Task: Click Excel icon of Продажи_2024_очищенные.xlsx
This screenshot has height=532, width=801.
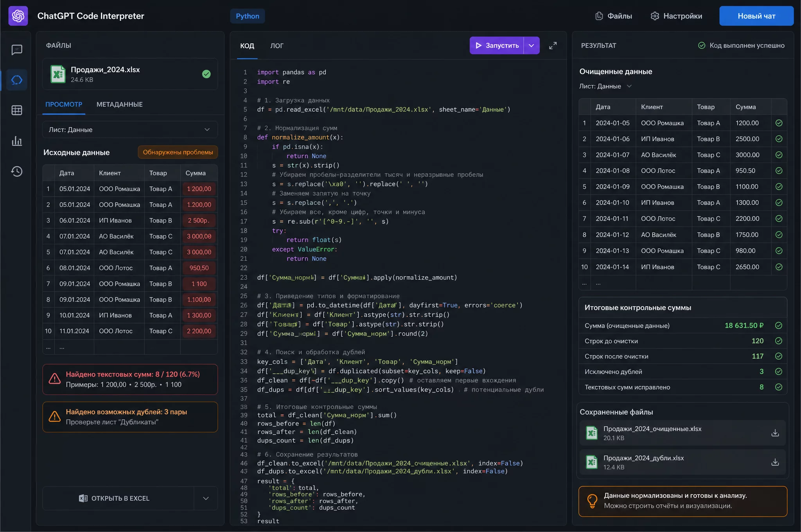Action: coord(592,433)
